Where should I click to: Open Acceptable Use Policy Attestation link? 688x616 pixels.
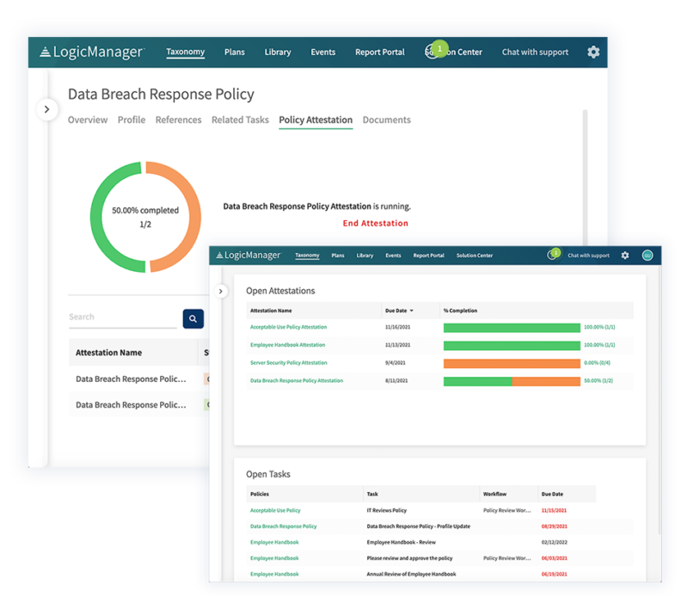(287, 327)
